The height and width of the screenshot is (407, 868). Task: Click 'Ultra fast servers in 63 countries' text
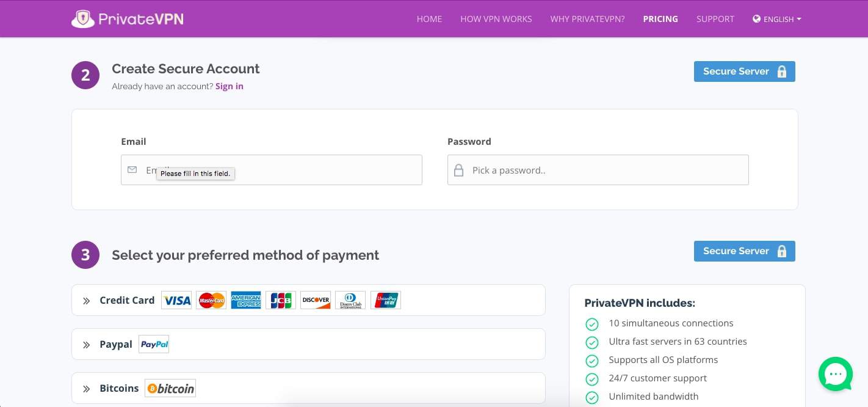tap(678, 342)
